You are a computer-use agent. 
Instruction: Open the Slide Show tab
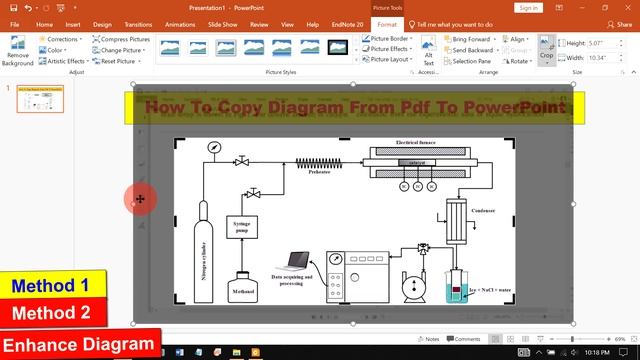pos(222,24)
